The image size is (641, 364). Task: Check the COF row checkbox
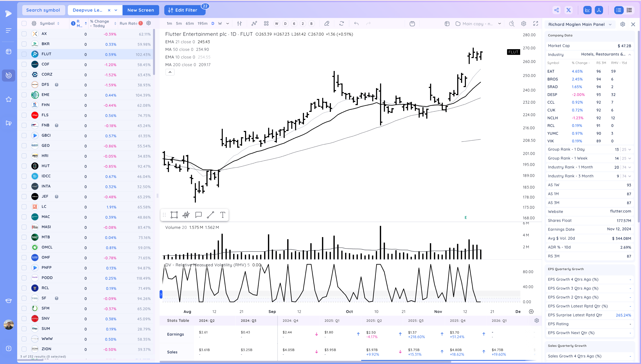(x=24, y=64)
